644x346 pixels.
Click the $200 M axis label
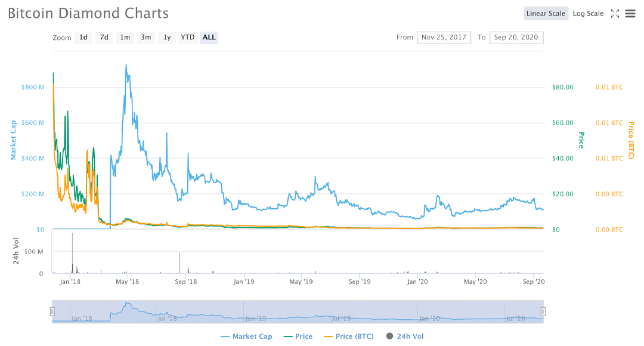tap(32, 194)
